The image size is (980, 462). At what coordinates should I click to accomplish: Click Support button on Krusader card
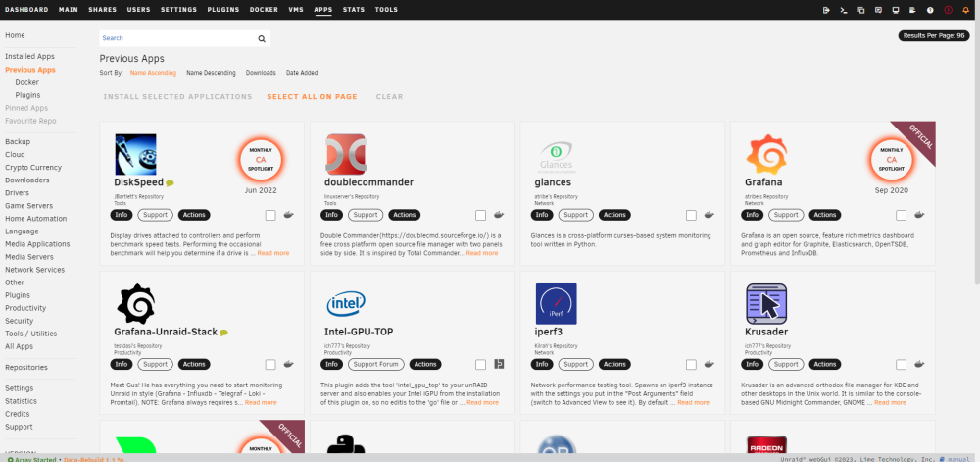pyautogui.click(x=785, y=364)
